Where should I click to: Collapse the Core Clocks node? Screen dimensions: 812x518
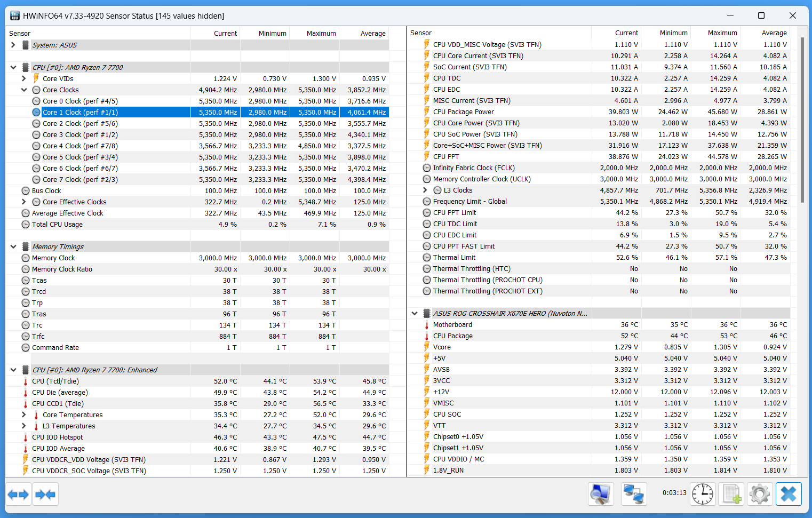24,90
